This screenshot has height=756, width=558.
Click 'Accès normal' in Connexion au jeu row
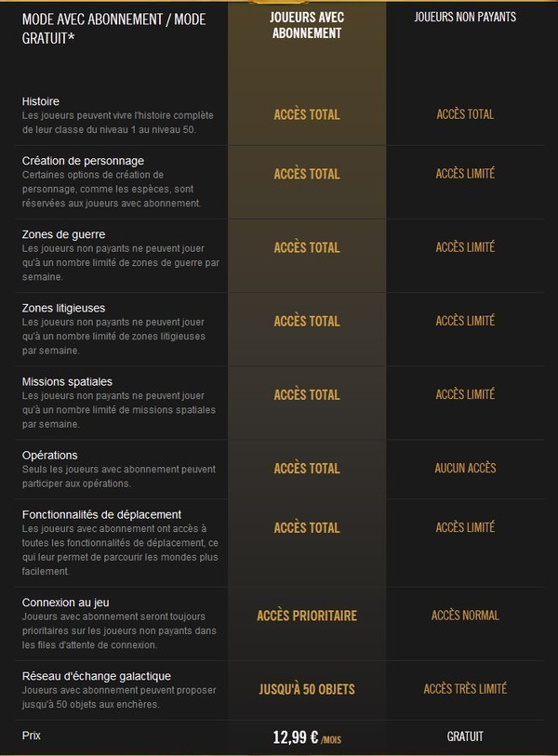[465, 615]
